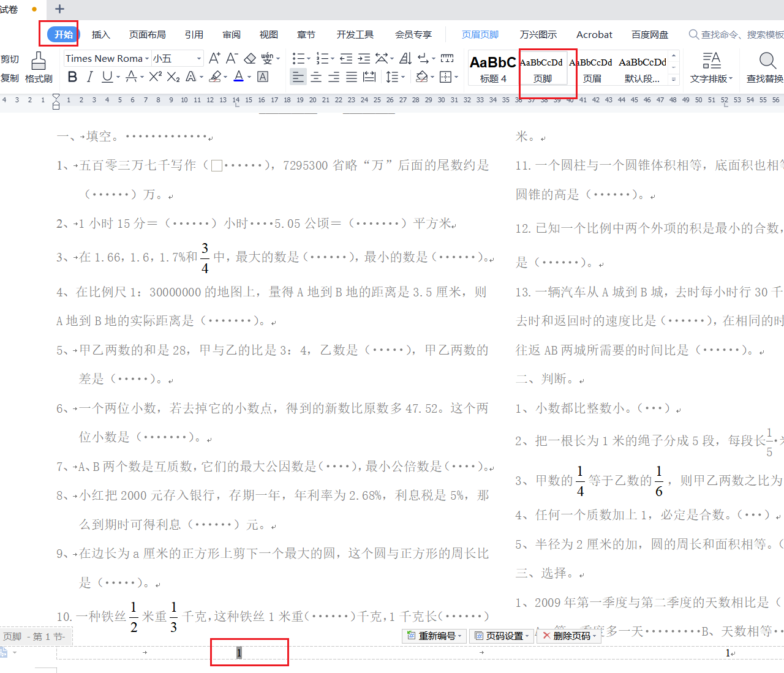
Task: Click the Format Painter (格式刷) icon
Action: [39, 67]
